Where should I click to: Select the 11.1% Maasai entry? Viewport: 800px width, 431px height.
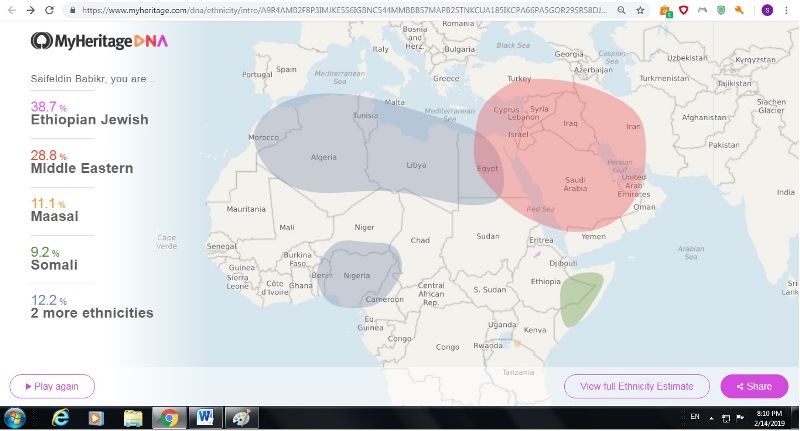(x=55, y=210)
